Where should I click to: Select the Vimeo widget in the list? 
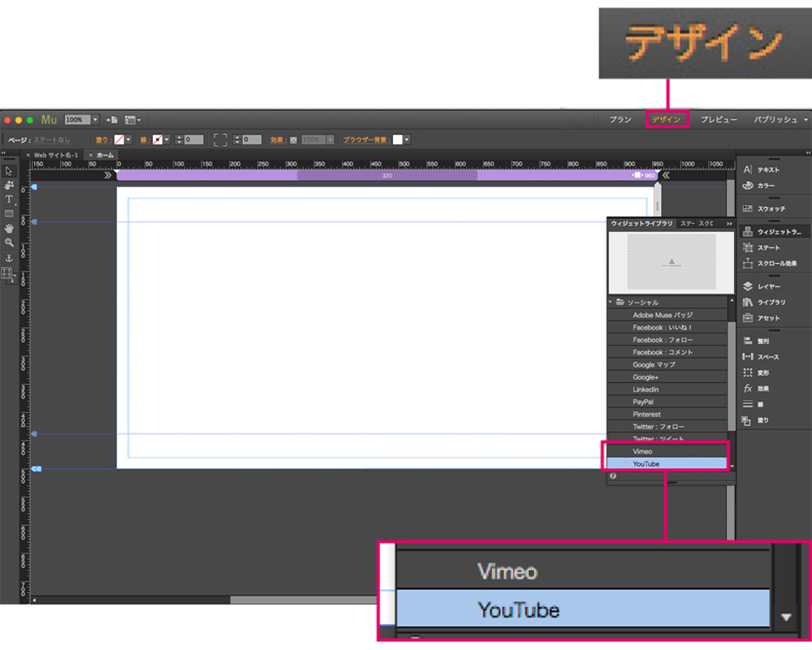coord(667,451)
